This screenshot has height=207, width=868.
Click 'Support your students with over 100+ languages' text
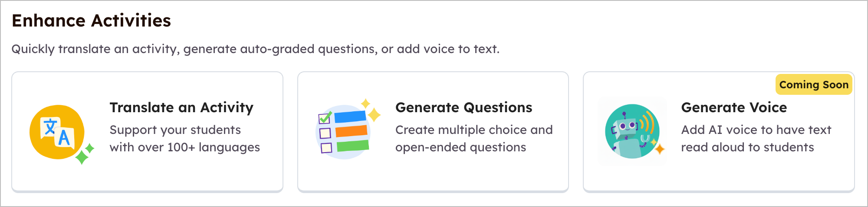(x=185, y=138)
